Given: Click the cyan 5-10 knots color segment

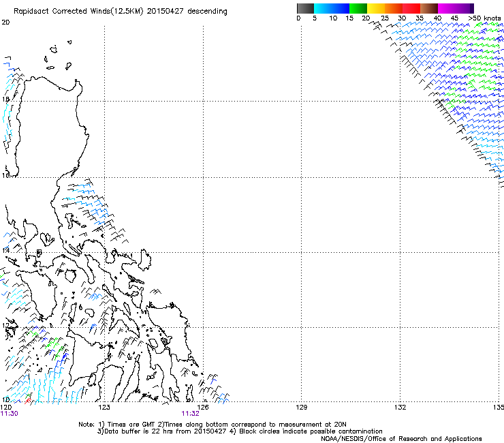Looking at the screenshot, I should [323, 8].
